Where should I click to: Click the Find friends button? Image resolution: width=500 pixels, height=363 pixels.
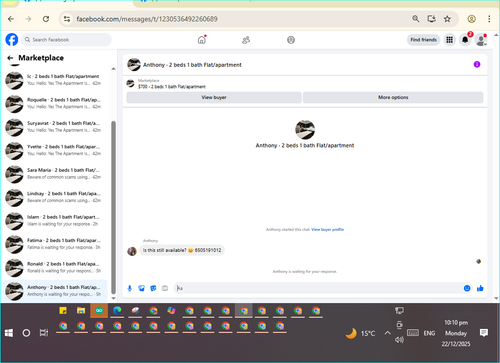point(423,40)
